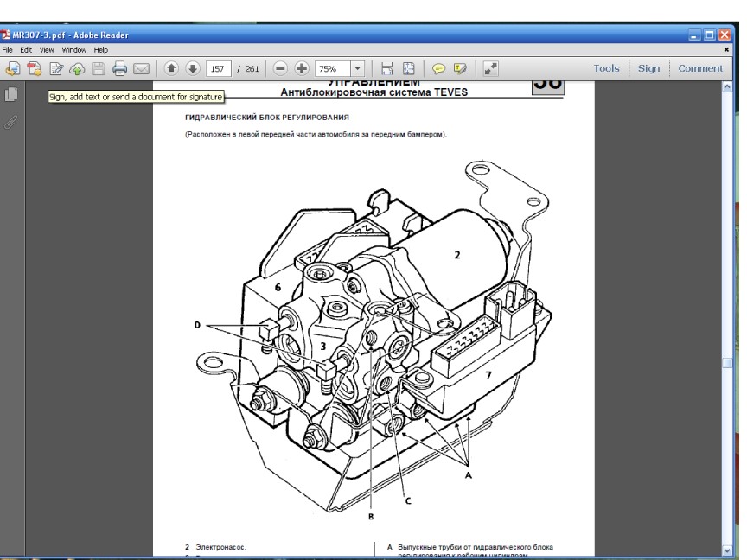The width and height of the screenshot is (747, 560).
Task: Click diagram label 'B'
Action: pyautogui.click(x=371, y=517)
